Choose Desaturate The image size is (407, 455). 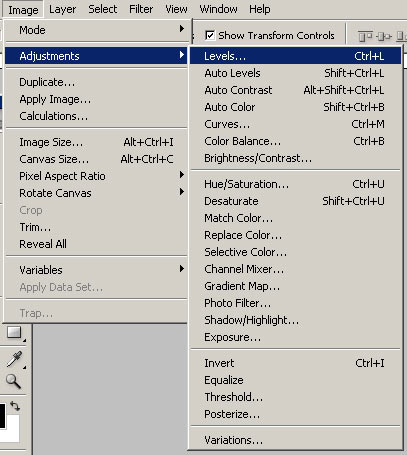coord(295,201)
